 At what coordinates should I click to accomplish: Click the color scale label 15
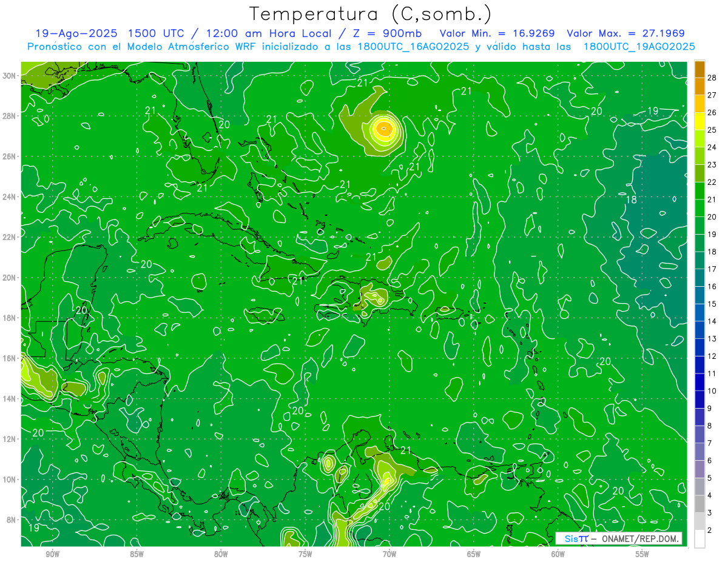click(x=712, y=304)
